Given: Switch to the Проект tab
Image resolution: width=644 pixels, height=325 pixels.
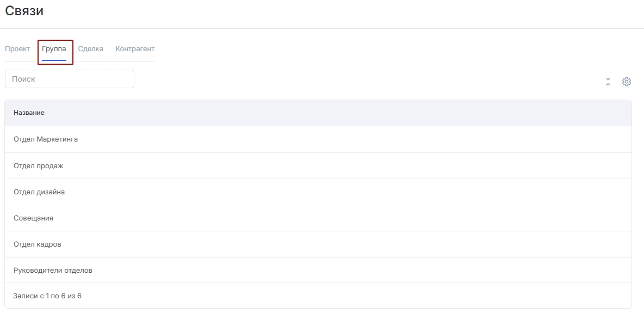Looking at the screenshot, I should pyautogui.click(x=17, y=49).
